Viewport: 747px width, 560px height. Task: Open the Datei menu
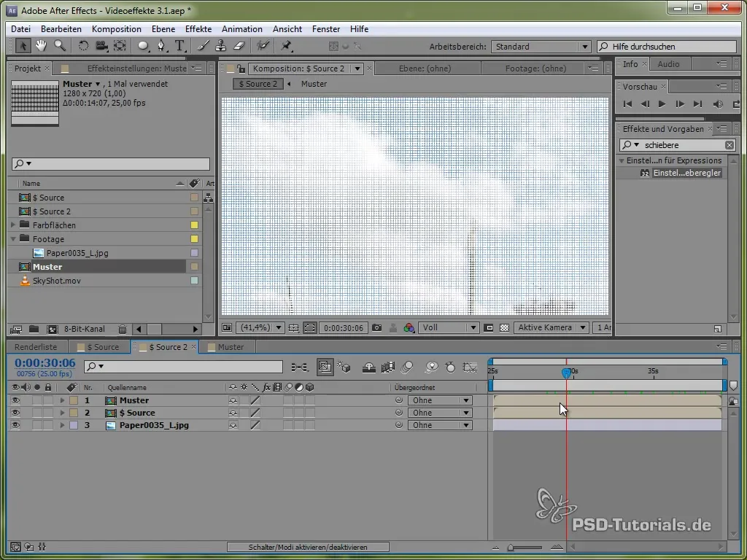pyautogui.click(x=20, y=29)
